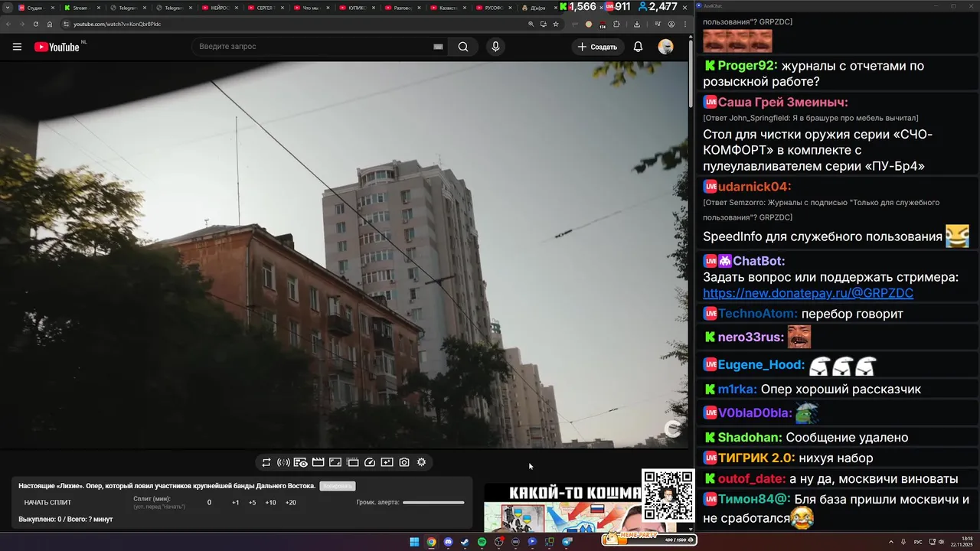Image resolution: width=980 pixels, height=551 pixels.
Task: Open the on-screen keyboard icon in search
Action: pyautogui.click(x=438, y=47)
